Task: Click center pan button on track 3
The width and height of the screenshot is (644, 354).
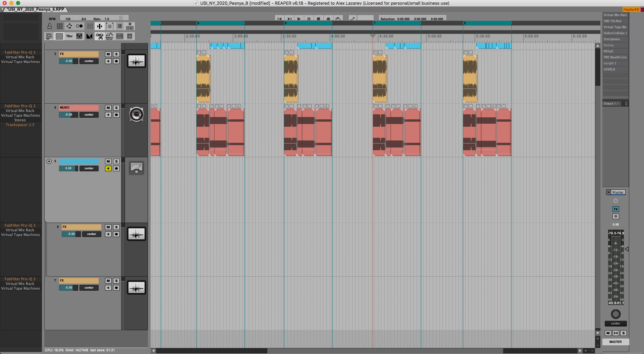Action: tap(89, 61)
